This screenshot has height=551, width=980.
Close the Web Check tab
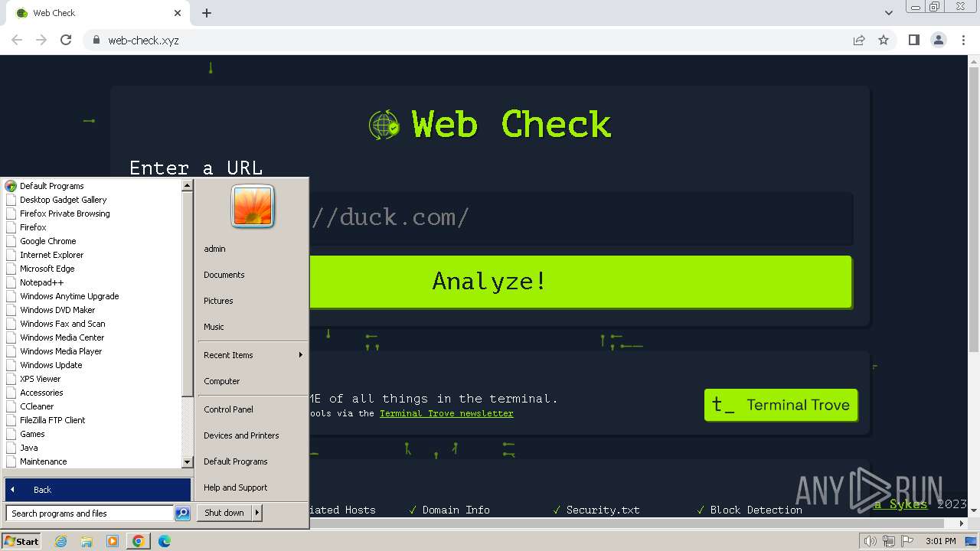coord(178,13)
